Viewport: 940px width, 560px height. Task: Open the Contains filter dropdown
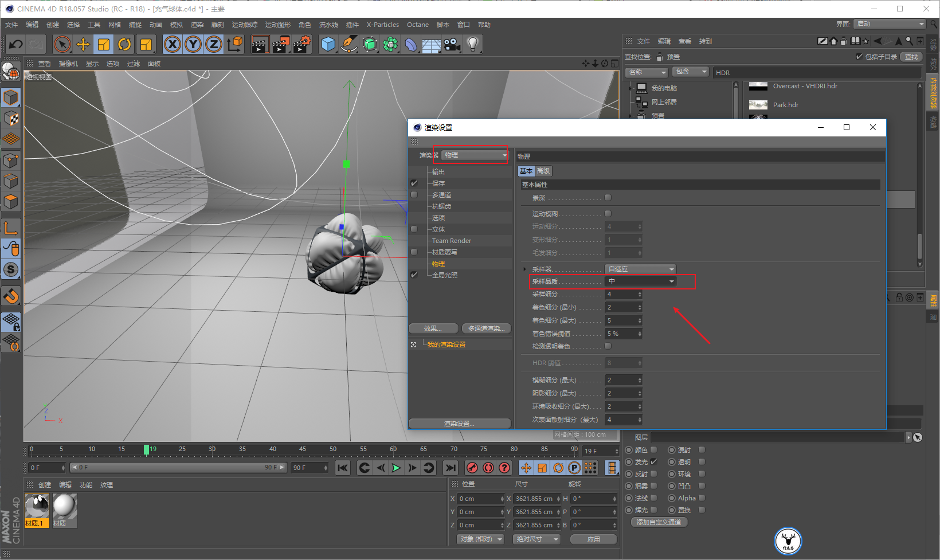pyautogui.click(x=691, y=72)
